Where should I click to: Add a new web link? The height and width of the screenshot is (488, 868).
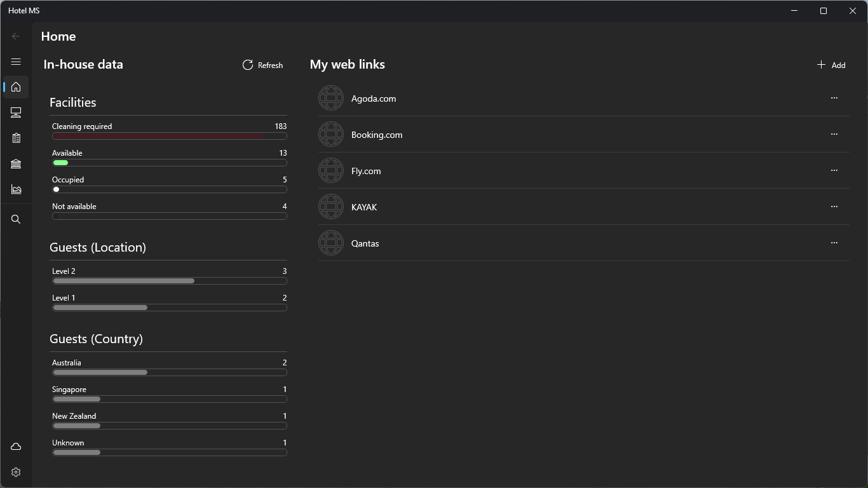click(x=831, y=65)
